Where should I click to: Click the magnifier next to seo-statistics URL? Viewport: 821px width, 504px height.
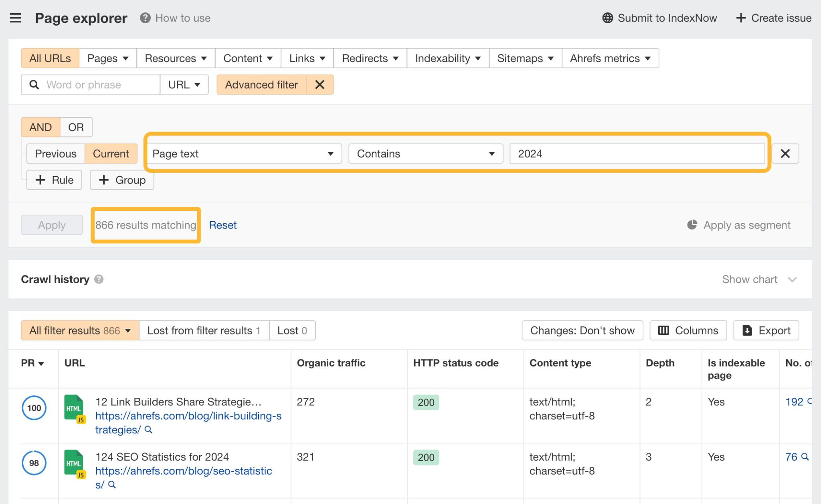[x=111, y=485]
